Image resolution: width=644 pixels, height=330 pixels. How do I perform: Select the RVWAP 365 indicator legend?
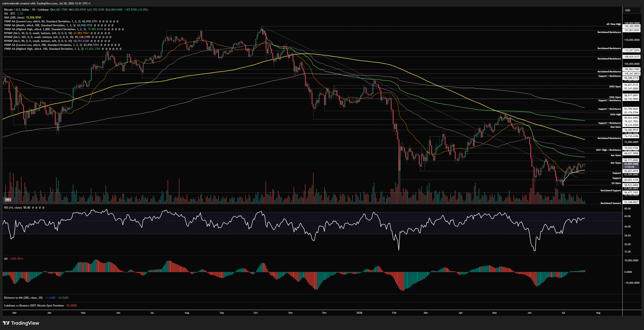(x=39, y=37)
